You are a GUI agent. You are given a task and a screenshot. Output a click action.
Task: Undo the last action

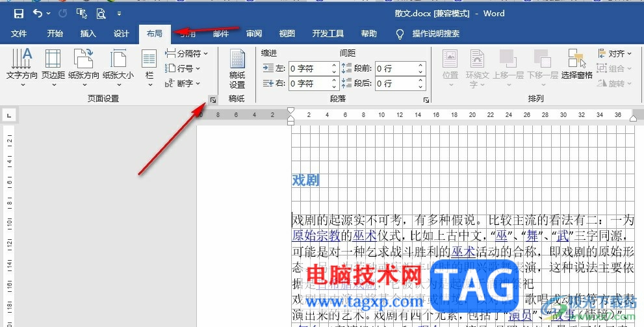pos(38,14)
